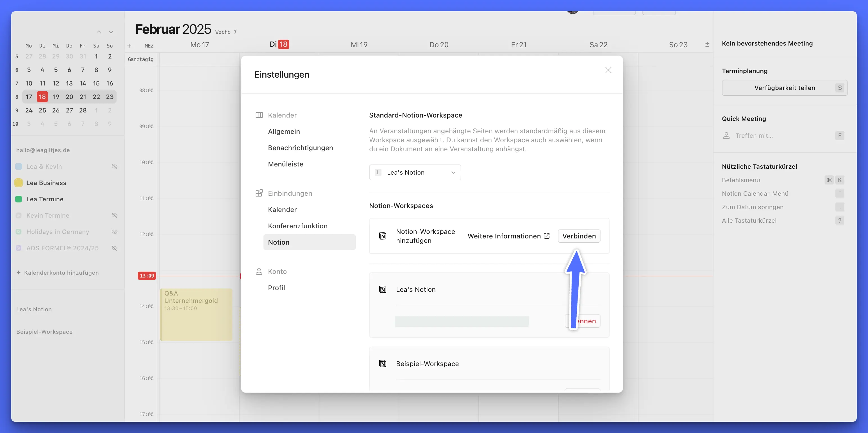Click the Notion icon next to Notion-Workspace hinzufügen
The height and width of the screenshot is (433, 868).
(x=382, y=236)
